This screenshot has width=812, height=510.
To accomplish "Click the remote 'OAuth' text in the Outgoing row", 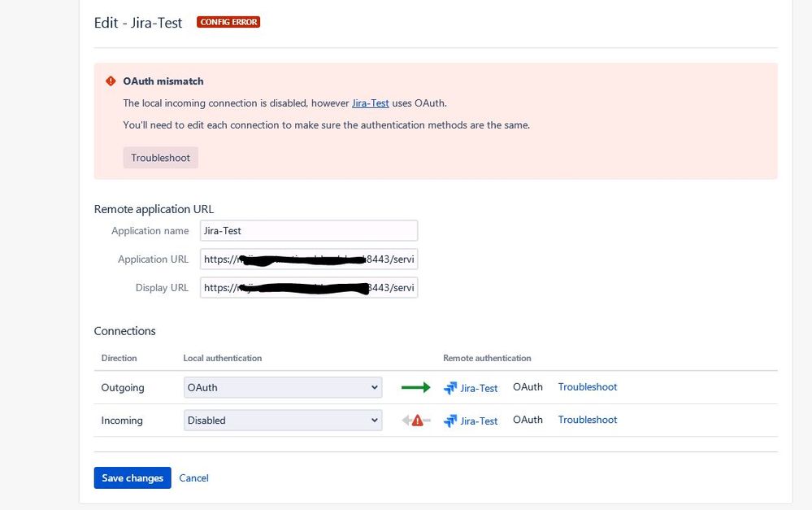I will (528, 387).
